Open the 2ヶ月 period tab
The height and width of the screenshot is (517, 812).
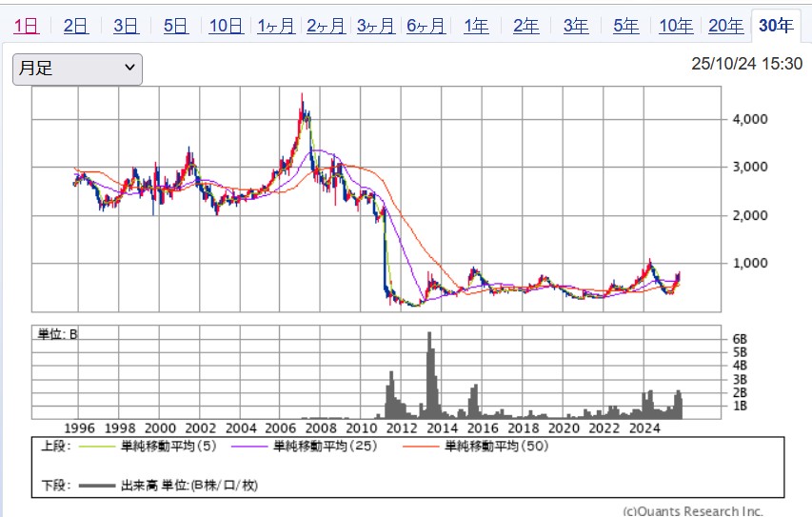[326, 26]
